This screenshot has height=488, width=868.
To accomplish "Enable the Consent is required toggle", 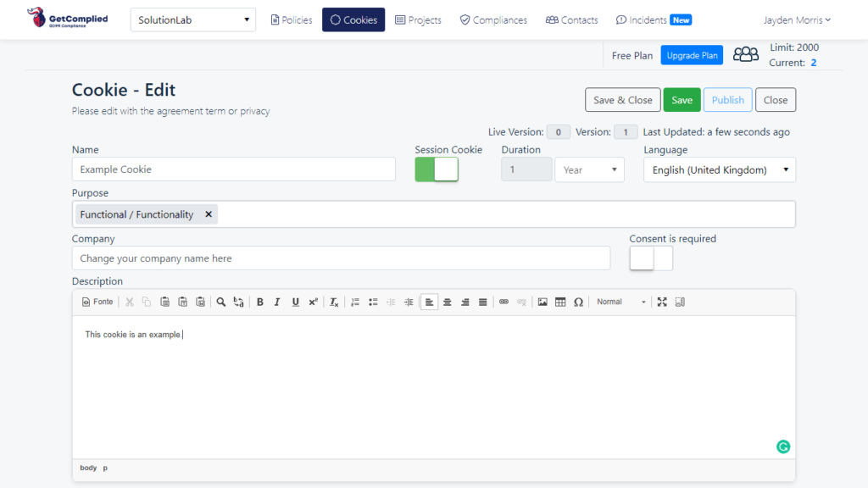I will coord(651,257).
